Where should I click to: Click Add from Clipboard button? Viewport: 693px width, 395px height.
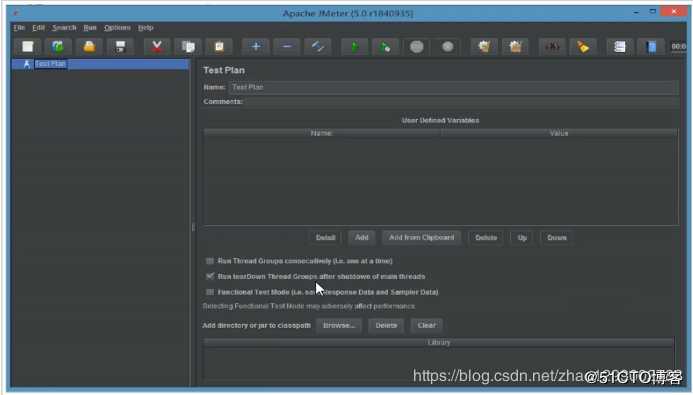(x=421, y=238)
